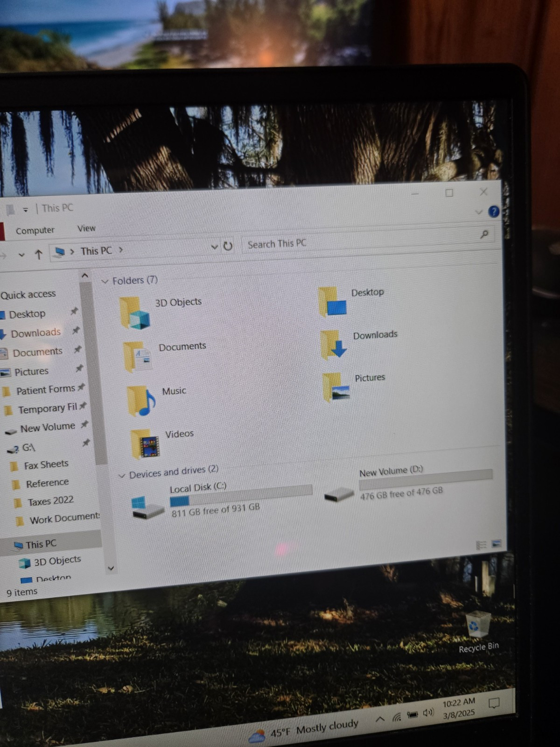Click the pin icon next to Patient Forms
Image resolution: width=560 pixels, height=747 pixels.
pyautogui.click(x=81, y=387)
